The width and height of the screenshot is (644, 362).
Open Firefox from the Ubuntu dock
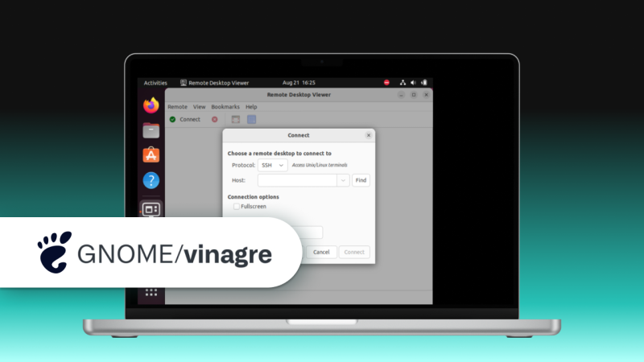tap(151, 105)
